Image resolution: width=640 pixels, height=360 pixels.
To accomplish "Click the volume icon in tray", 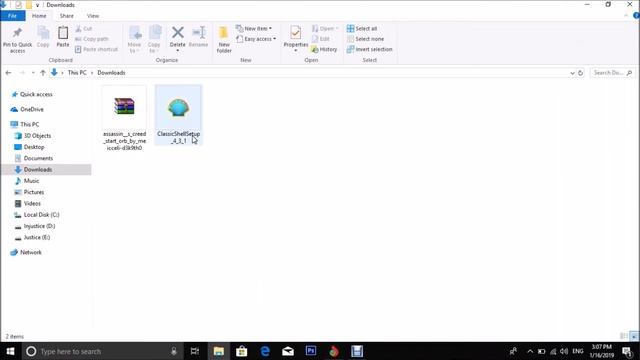I will click(564, 351).
